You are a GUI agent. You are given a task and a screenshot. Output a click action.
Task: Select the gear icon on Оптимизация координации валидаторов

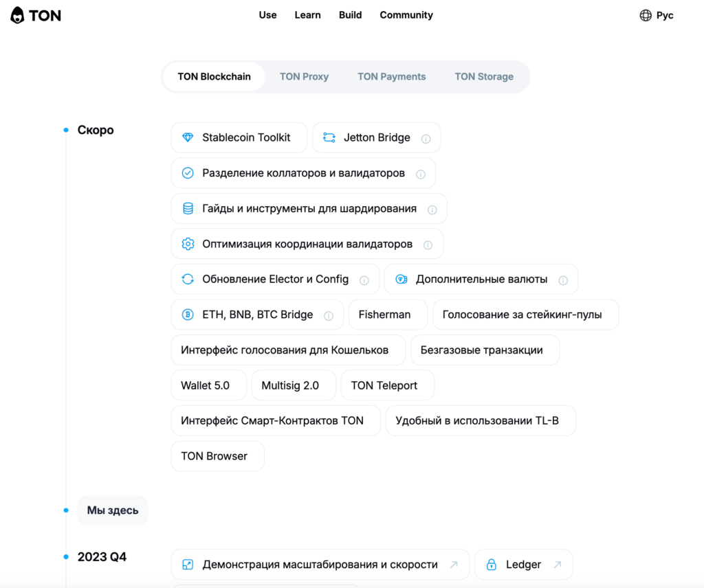click(x=188, y=244)
